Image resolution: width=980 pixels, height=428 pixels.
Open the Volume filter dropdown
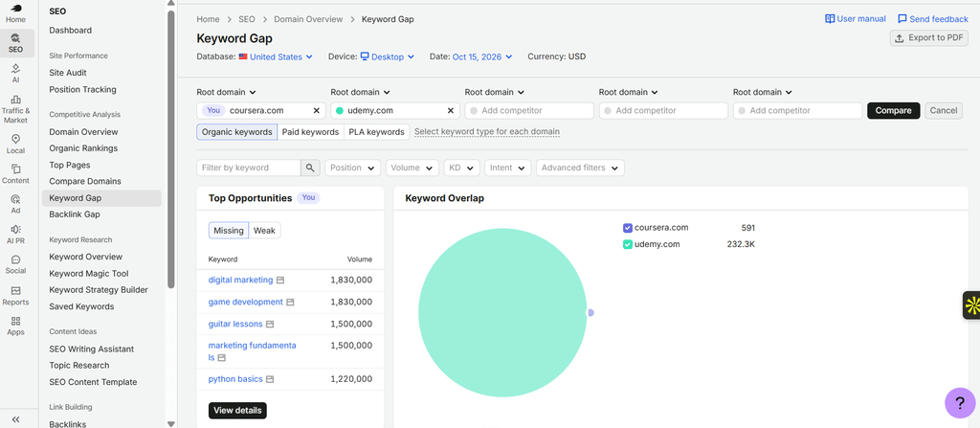[x=412, y=168]
